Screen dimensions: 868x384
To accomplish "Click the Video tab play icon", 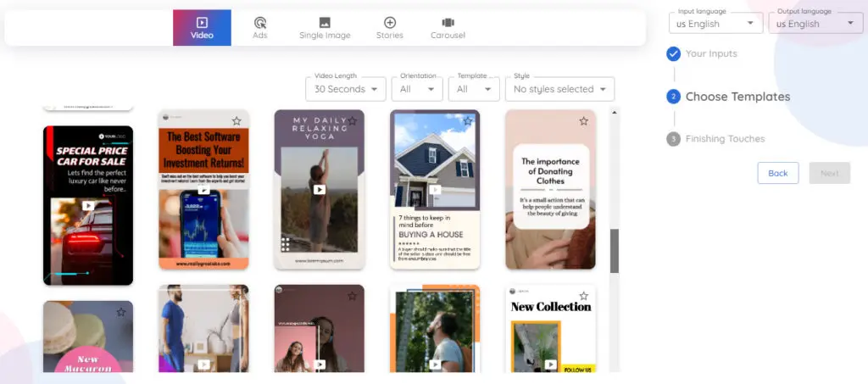I will pos(202,23).
